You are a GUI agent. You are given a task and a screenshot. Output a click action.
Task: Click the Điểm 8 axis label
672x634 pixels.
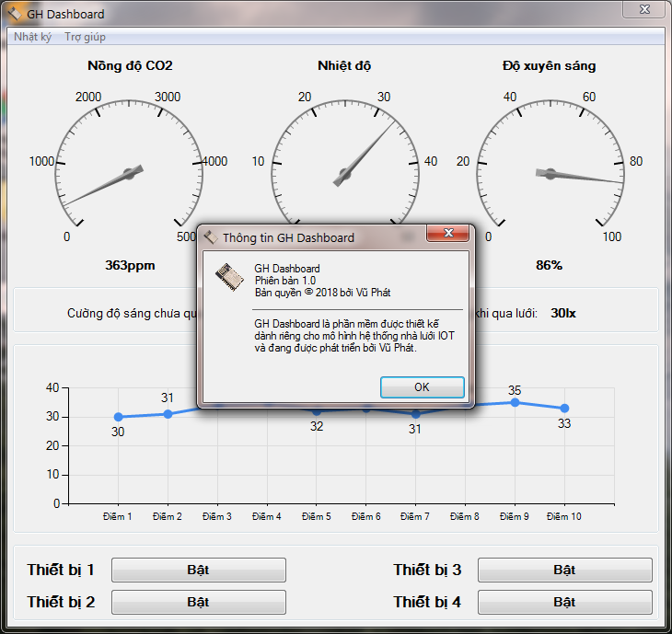click(x=465, y=516)
